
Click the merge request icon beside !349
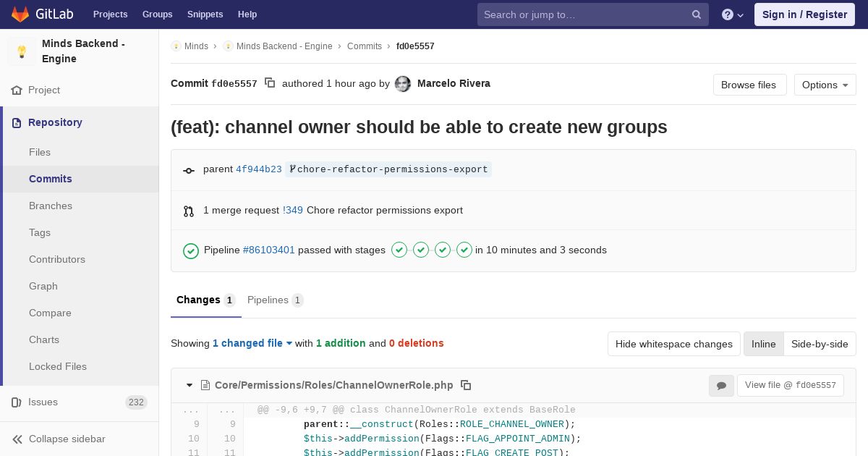click(189, 211)
